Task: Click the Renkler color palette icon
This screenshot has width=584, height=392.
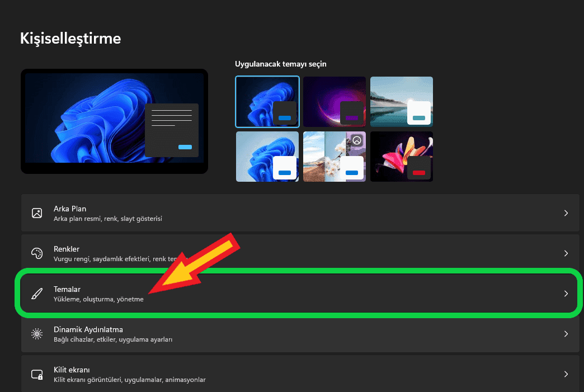Action: tap(37, 253)
